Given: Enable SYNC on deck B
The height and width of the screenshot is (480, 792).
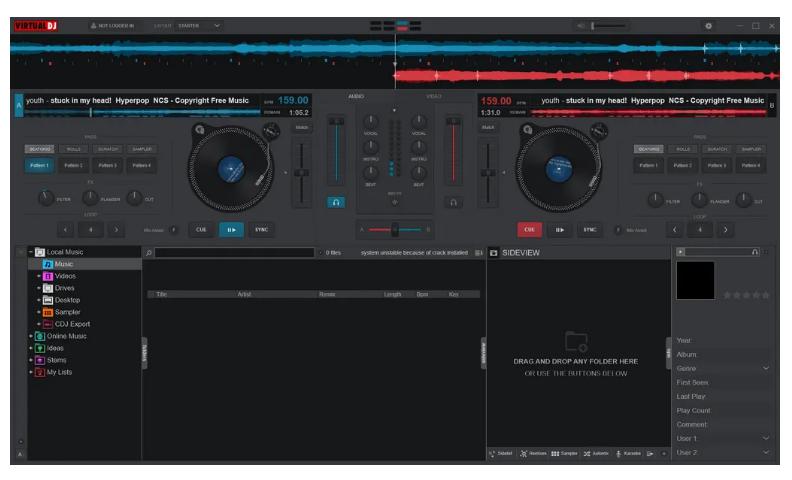Looking at the screenshot, I should 590,229.
